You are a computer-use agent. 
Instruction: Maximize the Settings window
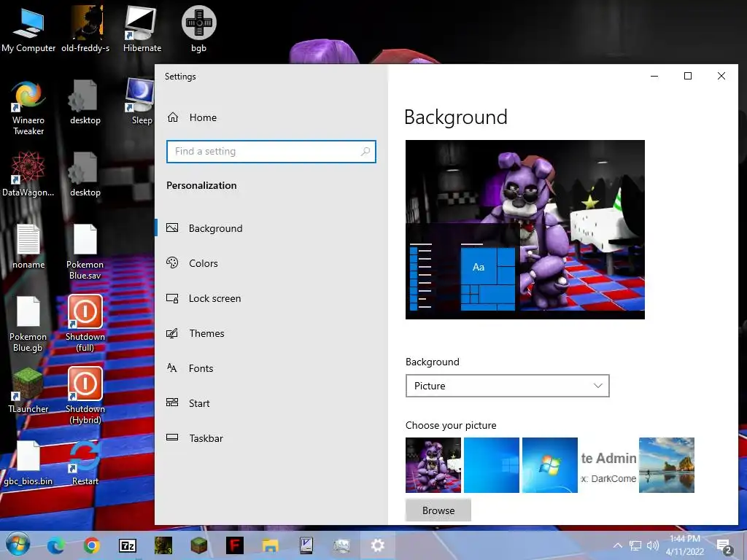pyautogui.click(x=687, y=76)
